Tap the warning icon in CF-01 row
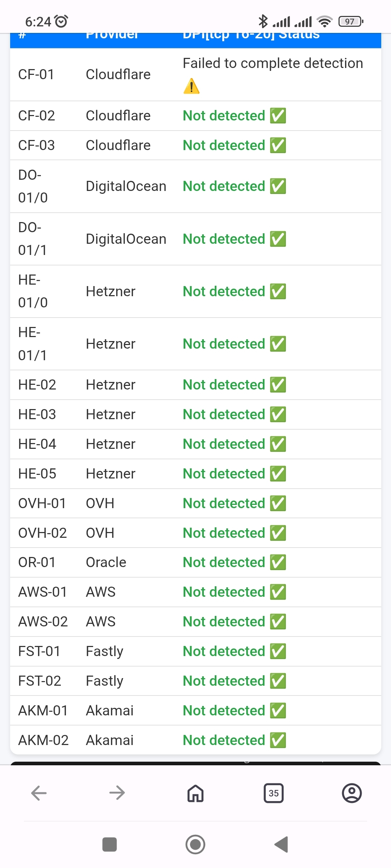391x868 pixels. 192,86
